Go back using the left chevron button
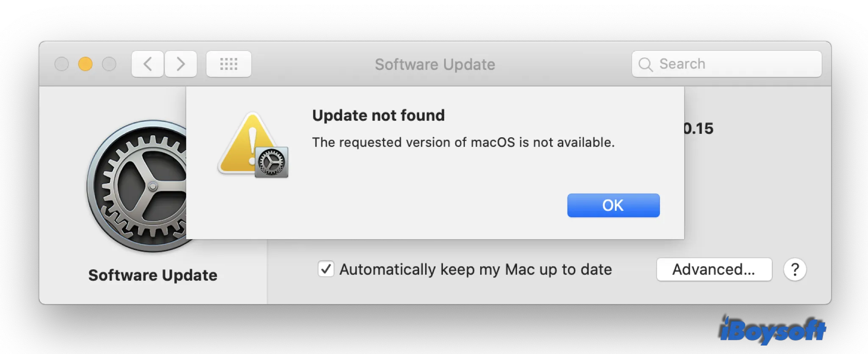The height and width of the screenshot is (354, 868). (x=147, y=64)
